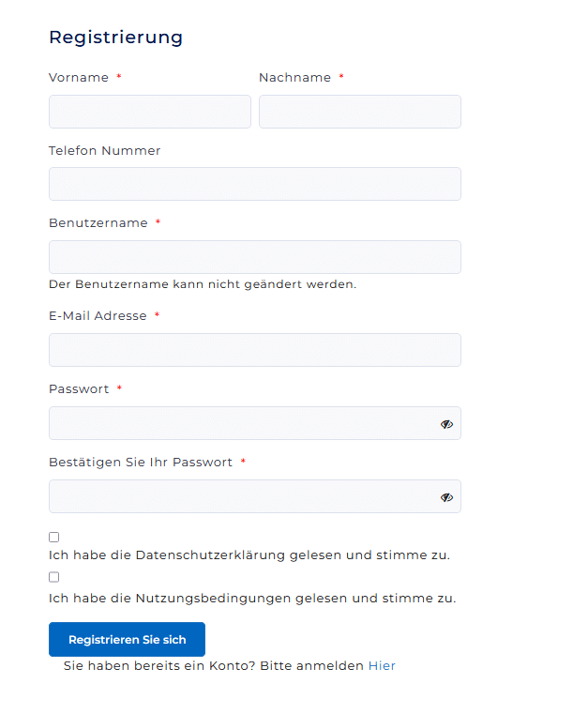588x714 pixels.
Task: Click the E-Mail Adresse input field
Action: (x=255, y=350)
